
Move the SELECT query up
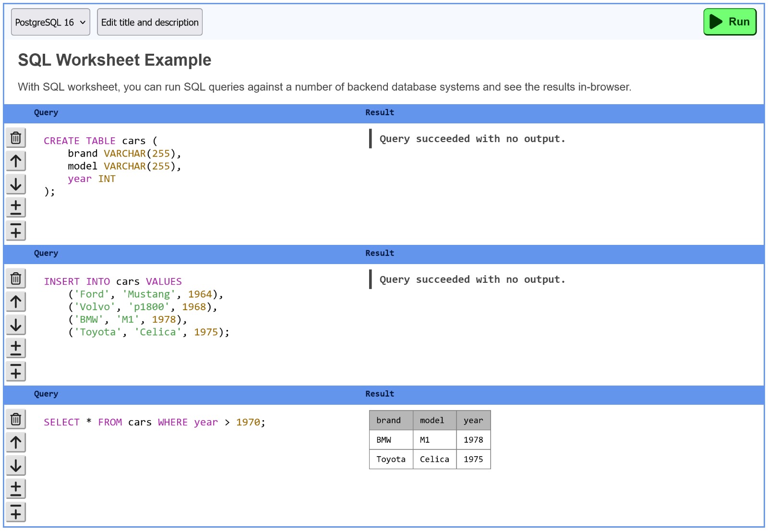coord(16,442)
